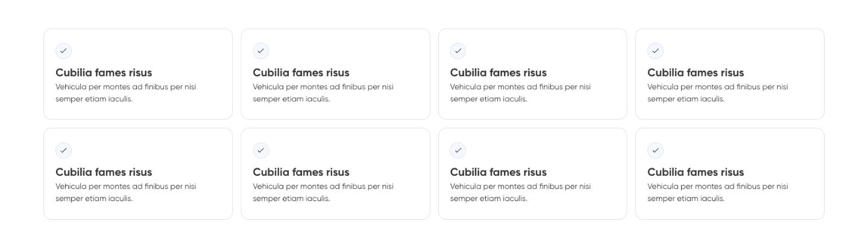
Task: Select the "Cubilia fames risus" title in the top-left card
Action: 104,72
